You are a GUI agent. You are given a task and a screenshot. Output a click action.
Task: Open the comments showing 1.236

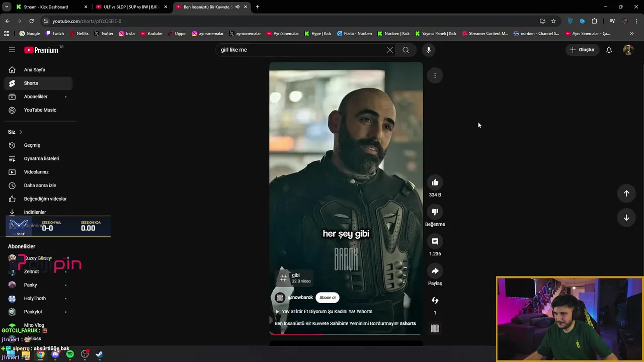(x=435, y=241)
